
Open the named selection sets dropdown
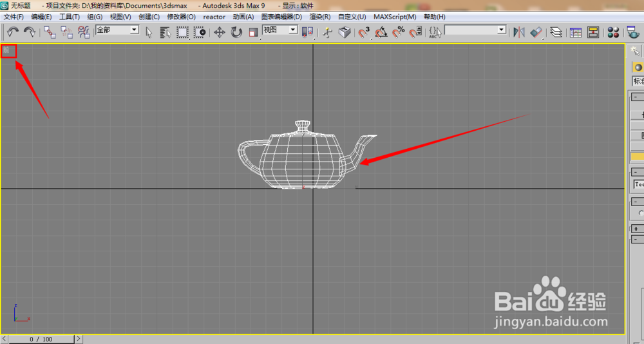476,30
